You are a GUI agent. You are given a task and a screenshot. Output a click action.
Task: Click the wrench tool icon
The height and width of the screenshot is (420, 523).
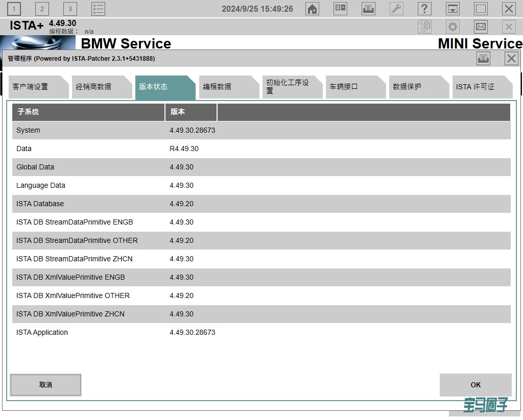pos(396,9)
